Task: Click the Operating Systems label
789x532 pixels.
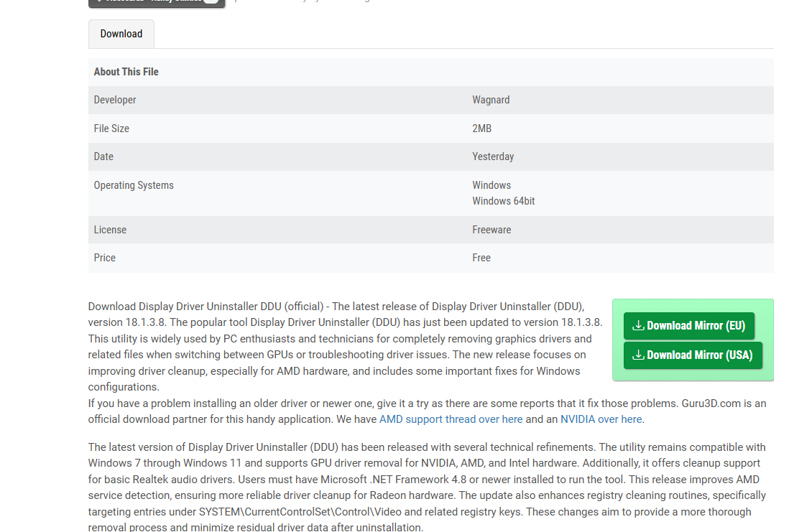Action: (x=134, y=185)
